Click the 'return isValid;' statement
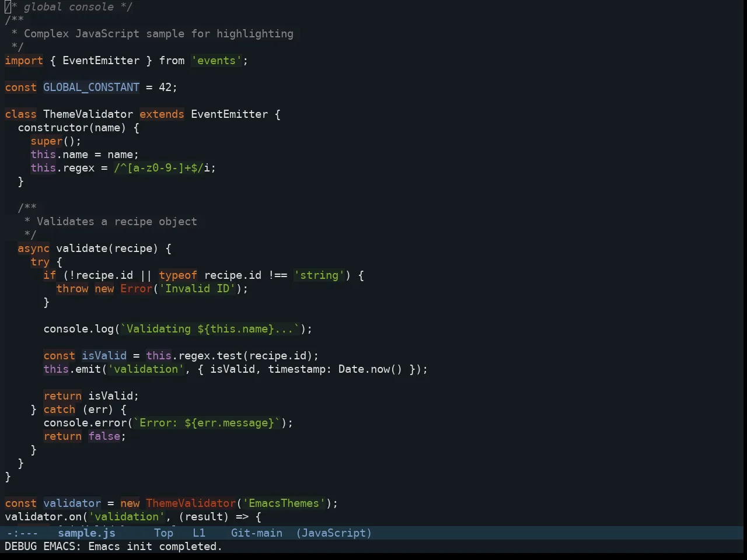Screen dimensions: 747x560 click(x=91, y=396)
